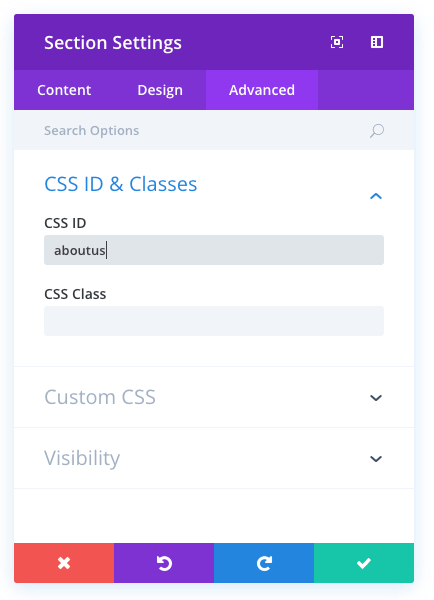This screenshot has width=434, height=600.
Task: Expand the Custom CSS chevron
Action: [376, 398]
